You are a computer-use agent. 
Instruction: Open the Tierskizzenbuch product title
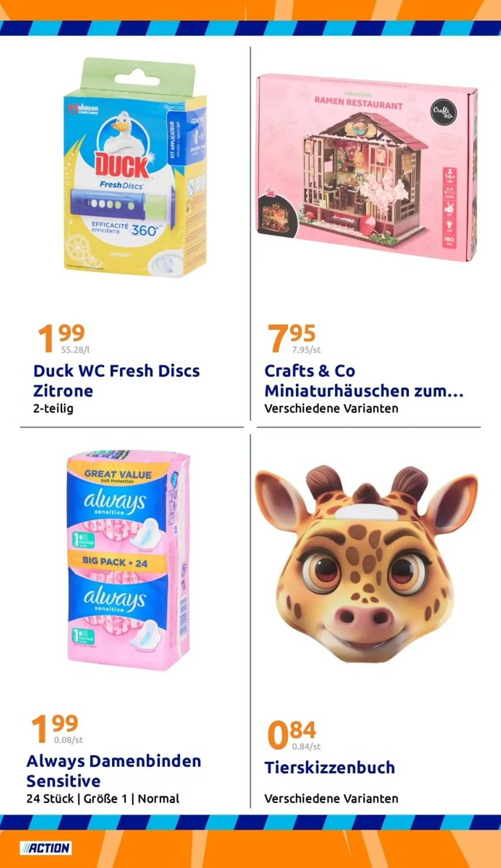click(330, 767)
